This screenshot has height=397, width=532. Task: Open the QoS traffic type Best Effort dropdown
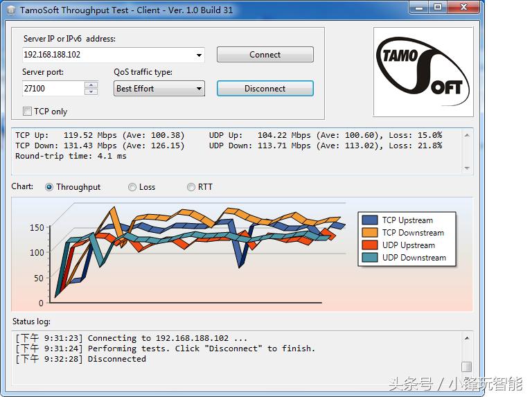(159, 89)
